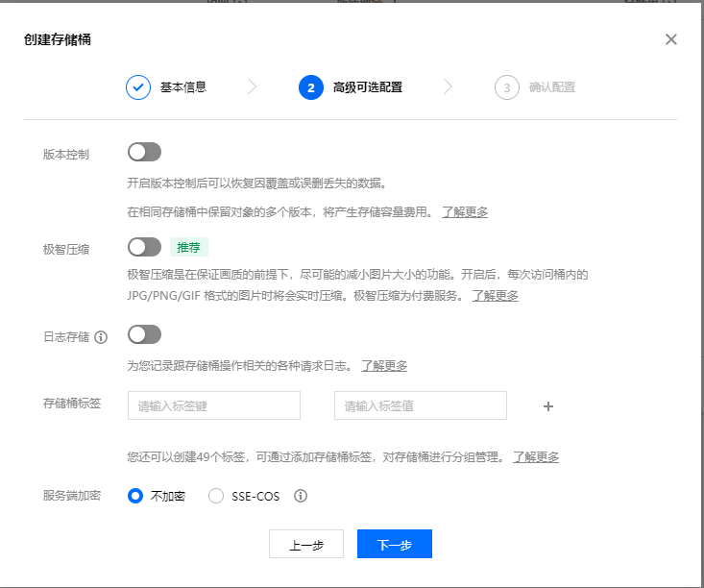Screen dimensions: 704x588
Task: Open the SSE-COS info icon
Action: pyautogui.click(x=301, y=496)
